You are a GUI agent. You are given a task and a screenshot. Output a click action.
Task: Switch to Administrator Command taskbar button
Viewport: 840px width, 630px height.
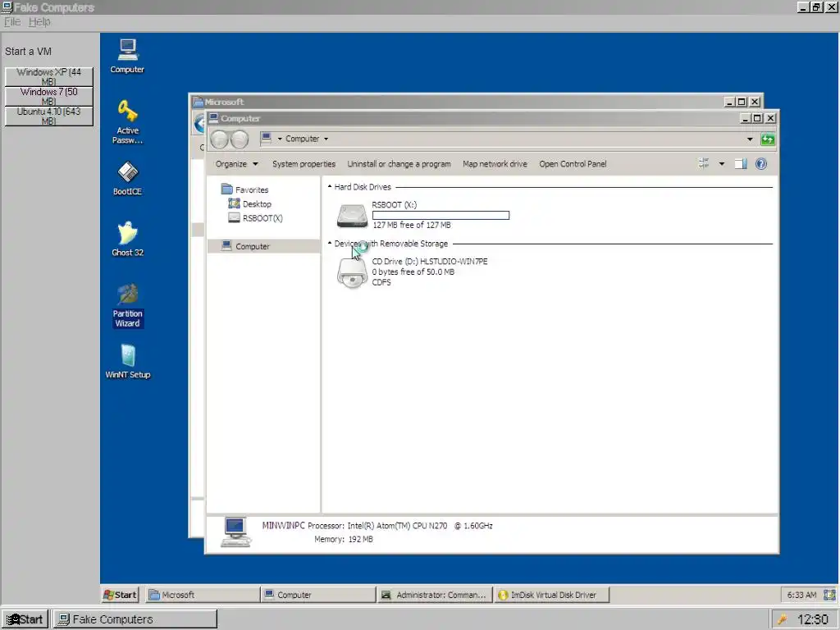[435, 595]
